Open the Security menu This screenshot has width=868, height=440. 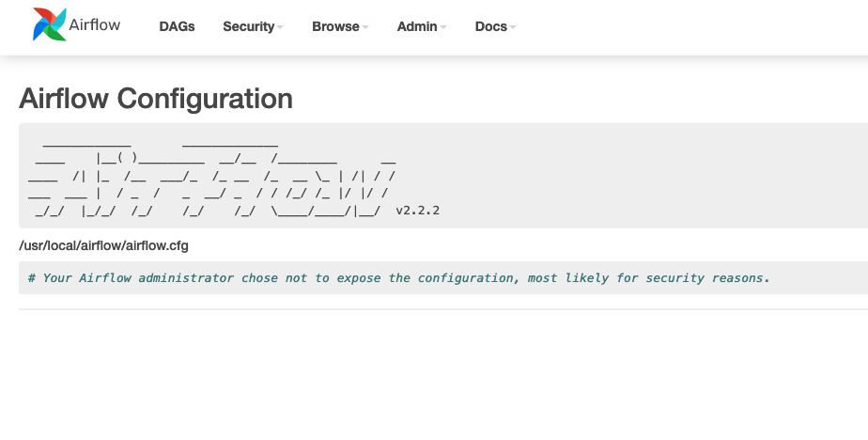253,26
